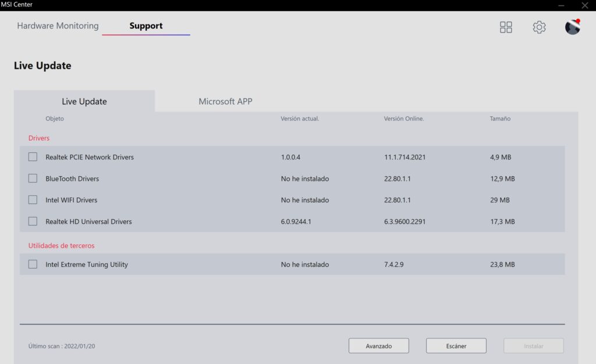
Task: Click size value 29 MB
Action: pyautogui.click(x=500, y=200)
